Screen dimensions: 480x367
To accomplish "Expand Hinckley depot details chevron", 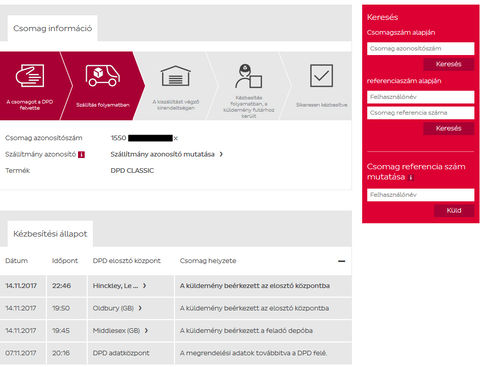I will (145, 286).
